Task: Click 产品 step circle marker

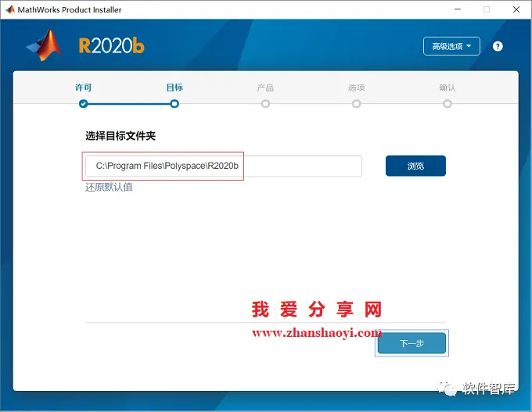Action: (x=265, y=104)
